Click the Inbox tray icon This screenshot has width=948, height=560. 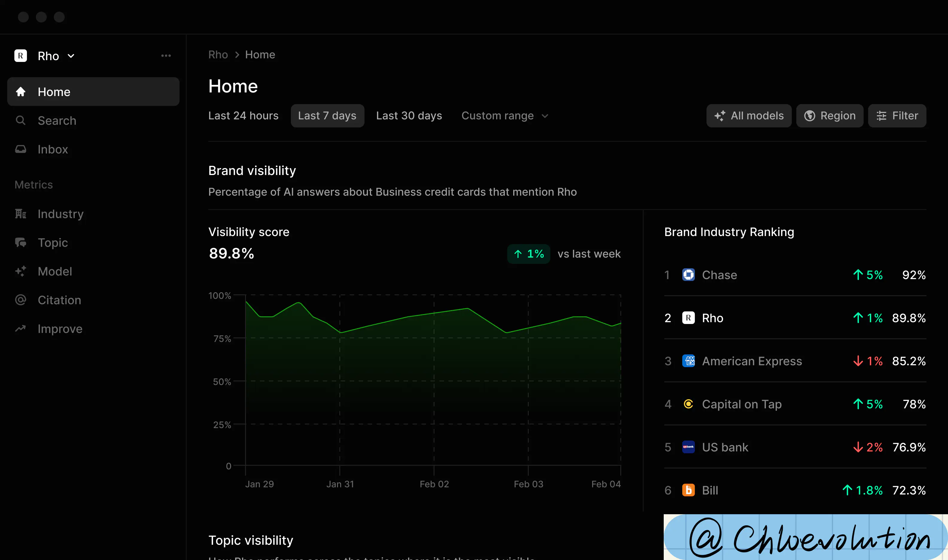tap(21, 149)
